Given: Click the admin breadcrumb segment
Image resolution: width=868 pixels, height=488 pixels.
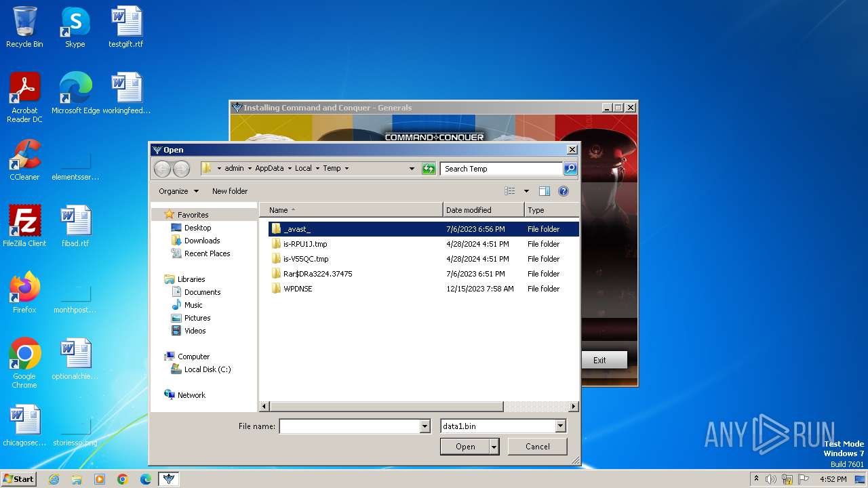Looking at the screenshot, I should (x=234, y=169).
